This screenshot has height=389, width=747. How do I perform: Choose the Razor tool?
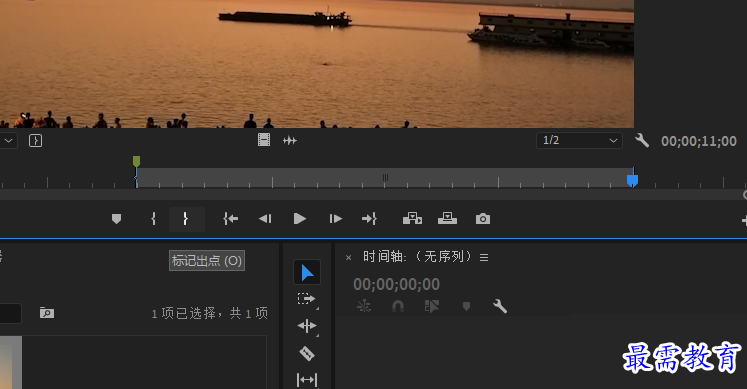[307, 353]
